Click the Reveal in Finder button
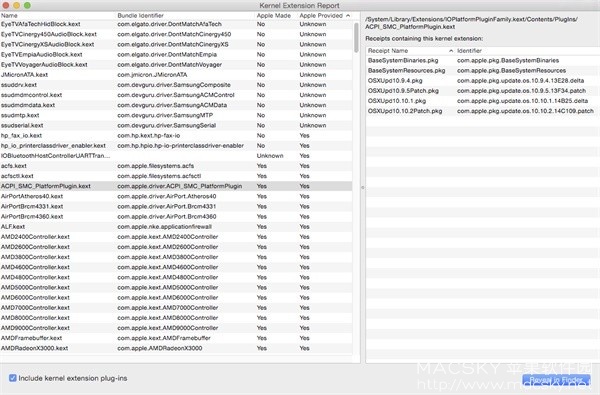Screen dimensions: 600x395 [x=556, y=380]
